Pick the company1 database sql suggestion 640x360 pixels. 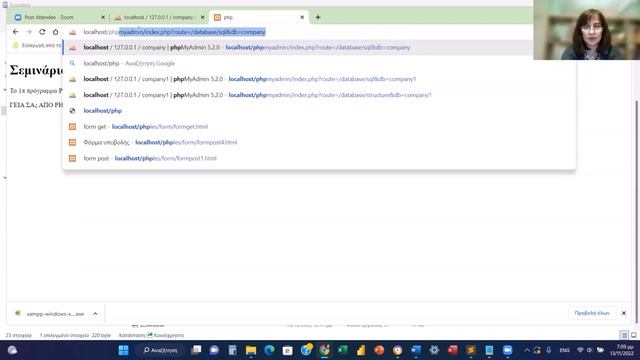[x=319, y=79]
